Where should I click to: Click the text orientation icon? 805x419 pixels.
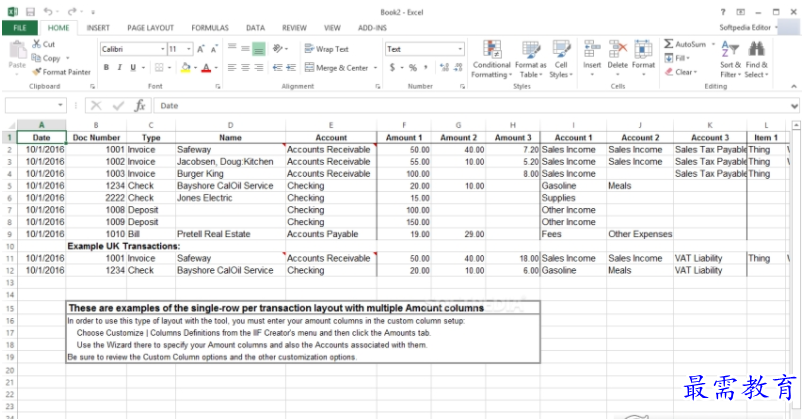[278, 48]
